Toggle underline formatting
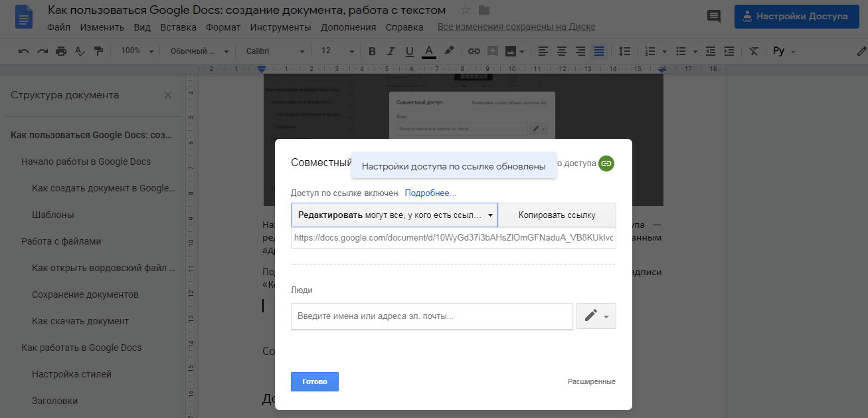The width and height of the screenshot is (868, 418). (x=408, y=51)
